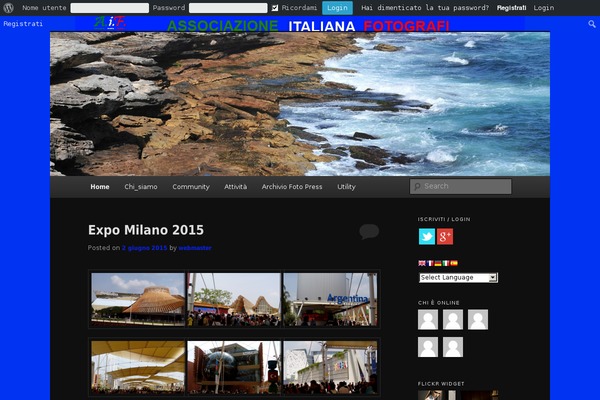This screenshot has width=600, height=400.
Task: Toggle the Ricordami checkbox
Action: (x=275, y=8)
